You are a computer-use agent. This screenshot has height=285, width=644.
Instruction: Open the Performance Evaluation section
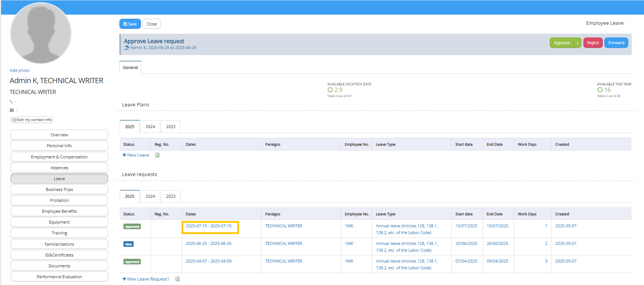(x=59, y=277)
